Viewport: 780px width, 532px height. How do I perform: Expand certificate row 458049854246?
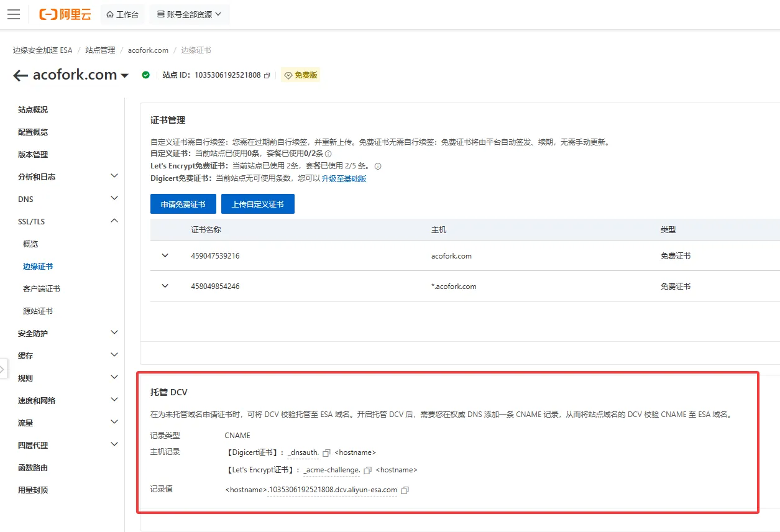[165, 286]
